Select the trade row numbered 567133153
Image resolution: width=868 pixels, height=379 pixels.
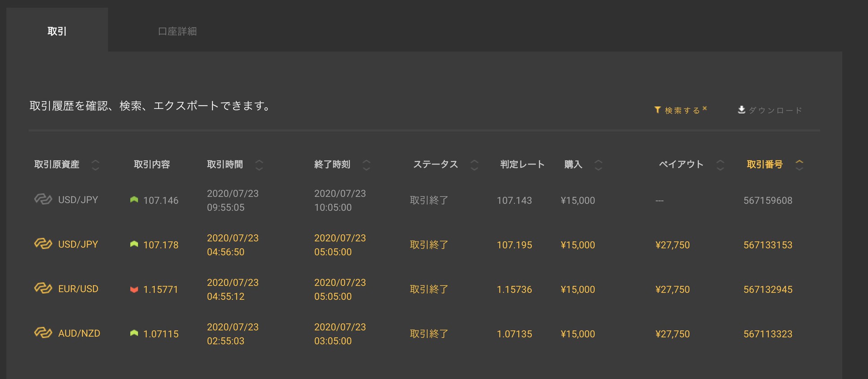[x=768, y=245]
